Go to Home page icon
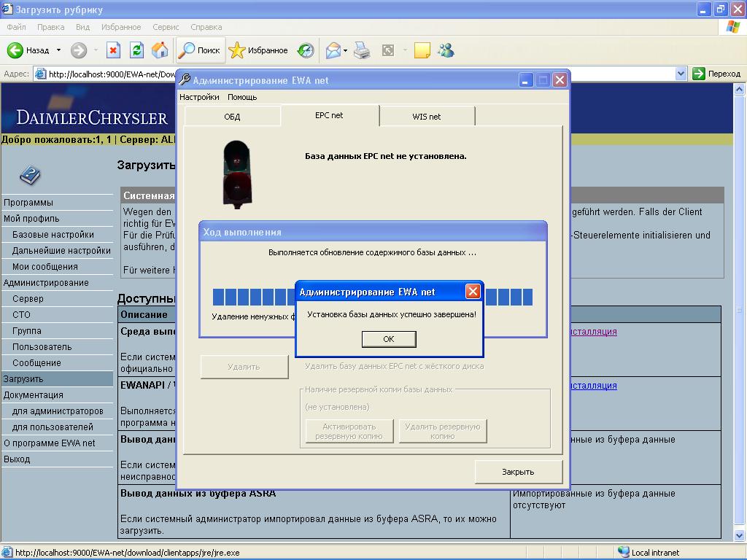 click(x=160, y=50)
